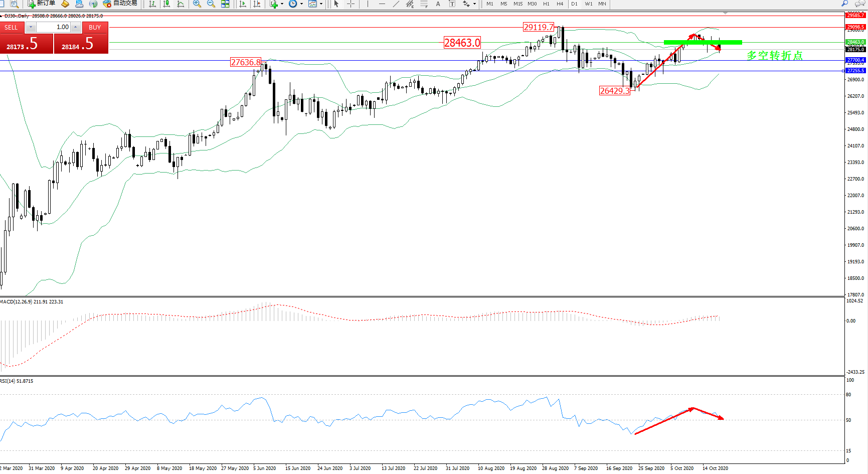This screenshot has height=474, width=868.
Task: Zoom out on the chart
Action: click(x=211, y=4)
